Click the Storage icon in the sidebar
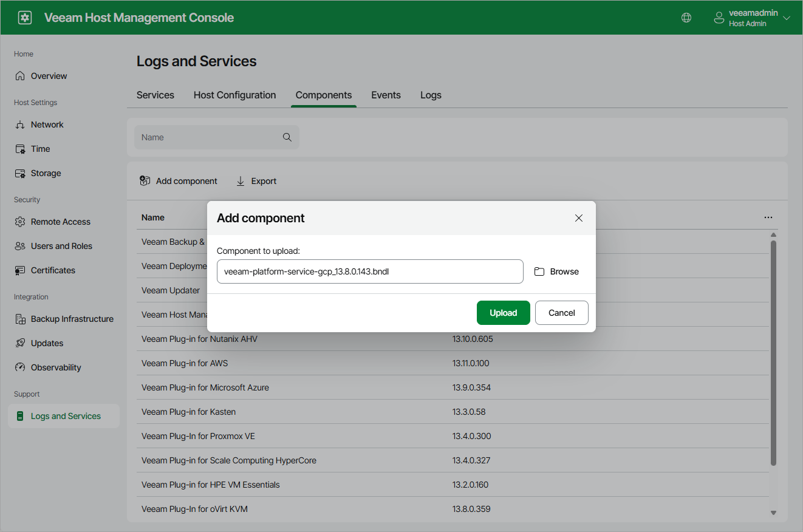The height and width of the screenshot is (532, 803). (20, 173)
